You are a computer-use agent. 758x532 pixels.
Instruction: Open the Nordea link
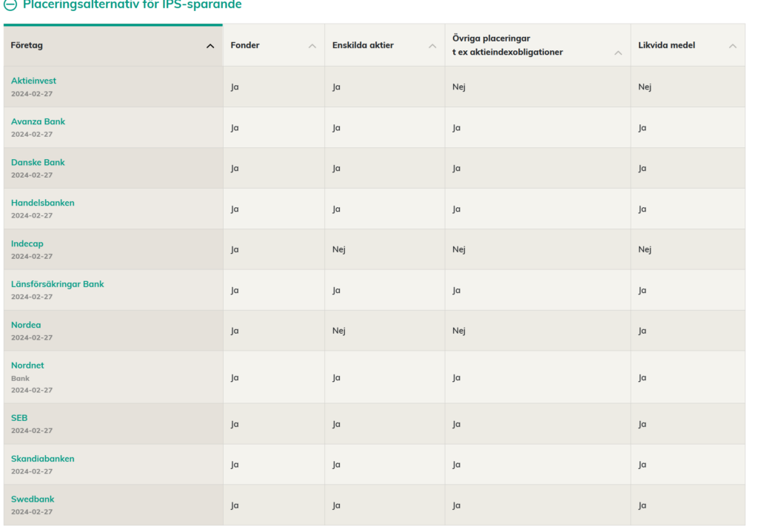pos(26,325)
